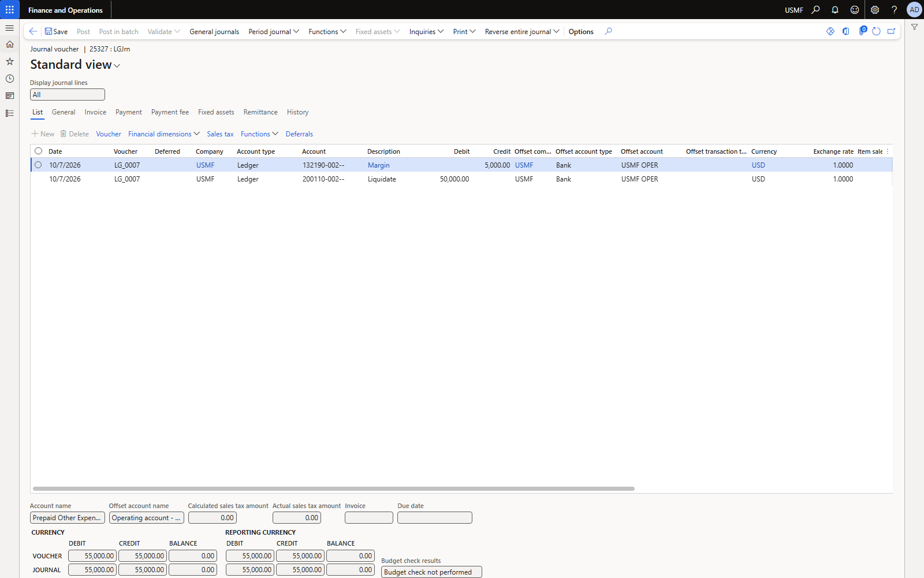Screen dimensions: 924x578
Task: Select the Margin row radio button
Action: point(38,165)
